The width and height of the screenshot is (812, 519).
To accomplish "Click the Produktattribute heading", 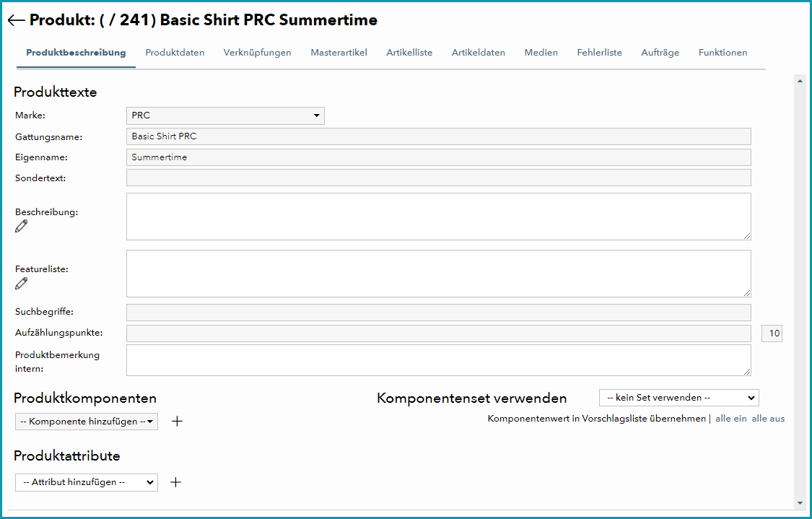I will tap(67, 455).
